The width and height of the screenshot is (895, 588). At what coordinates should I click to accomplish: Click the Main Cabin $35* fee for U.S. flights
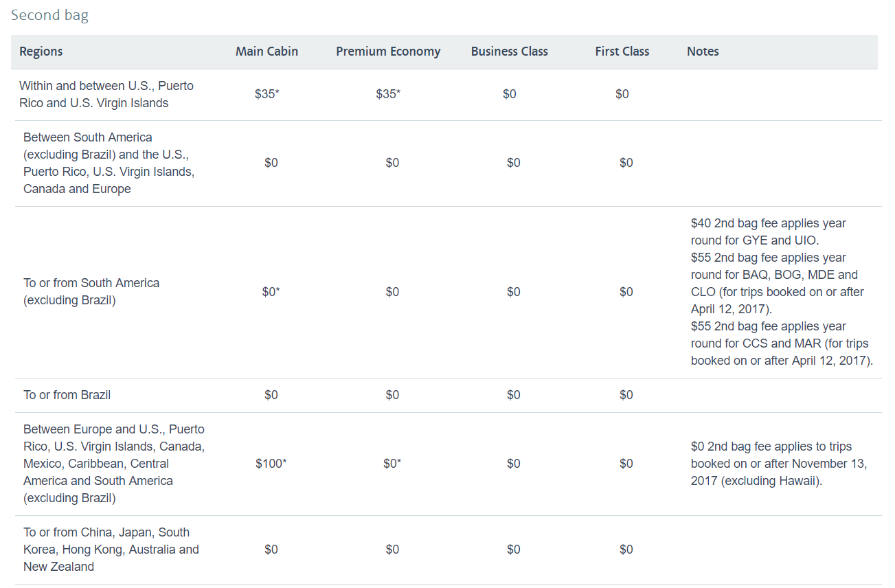click(267, 94)
